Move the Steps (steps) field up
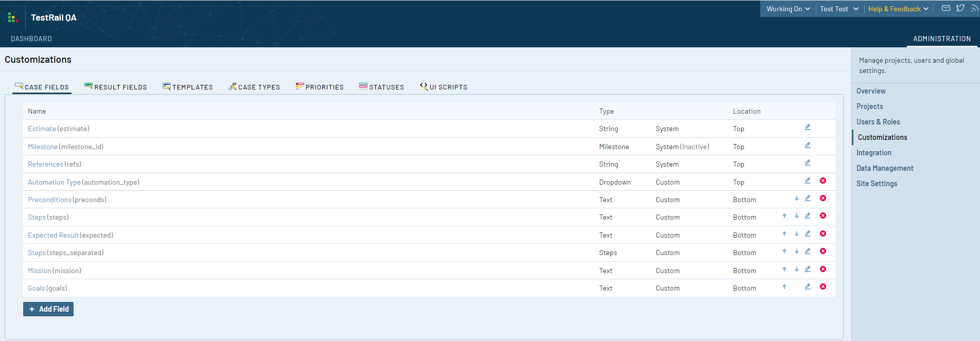 tap(784, 216)
